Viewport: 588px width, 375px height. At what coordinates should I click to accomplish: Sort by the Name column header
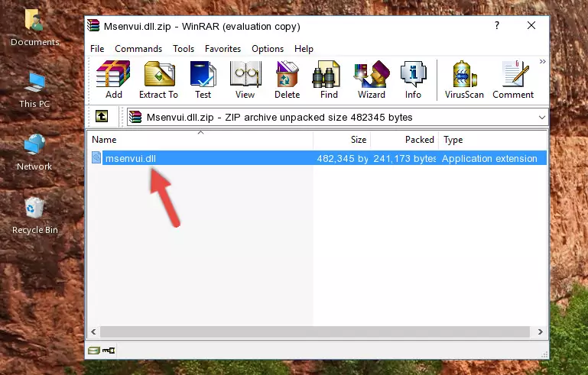click(200, 140)
